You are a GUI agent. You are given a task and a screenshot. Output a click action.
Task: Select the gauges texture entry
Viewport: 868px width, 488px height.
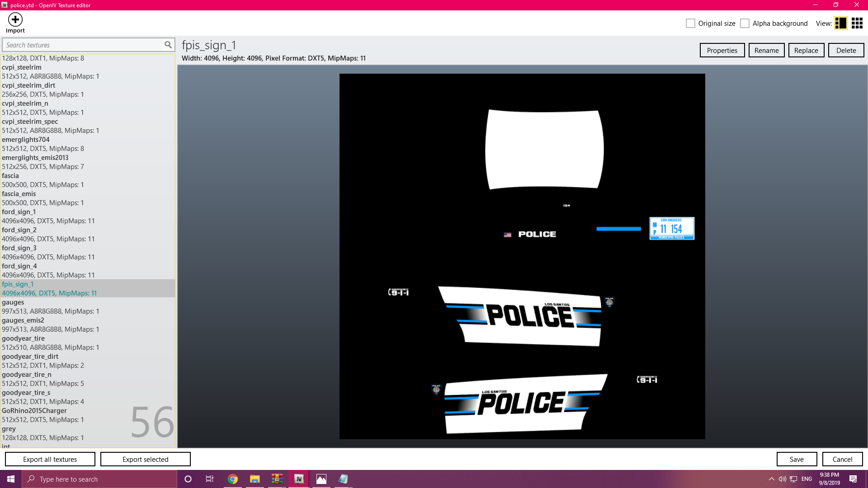point(13,302)
